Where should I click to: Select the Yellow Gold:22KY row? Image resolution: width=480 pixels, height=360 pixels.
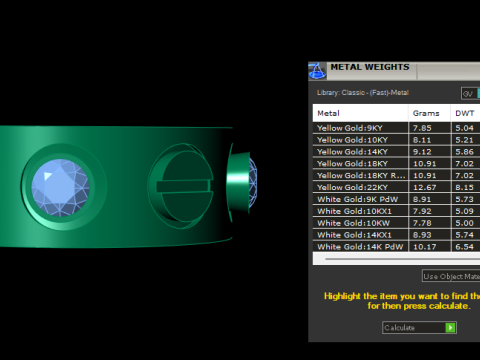click(x=396, y=187)
